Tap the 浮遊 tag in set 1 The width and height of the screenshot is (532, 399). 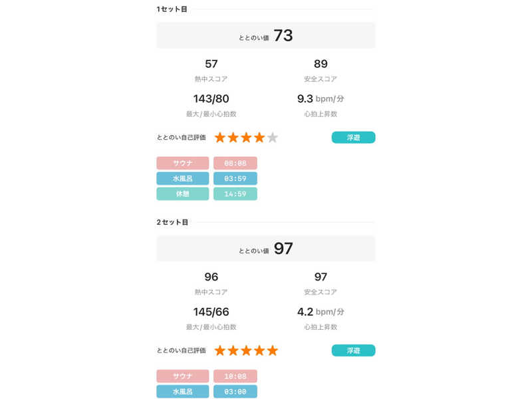tap(353, 138)
